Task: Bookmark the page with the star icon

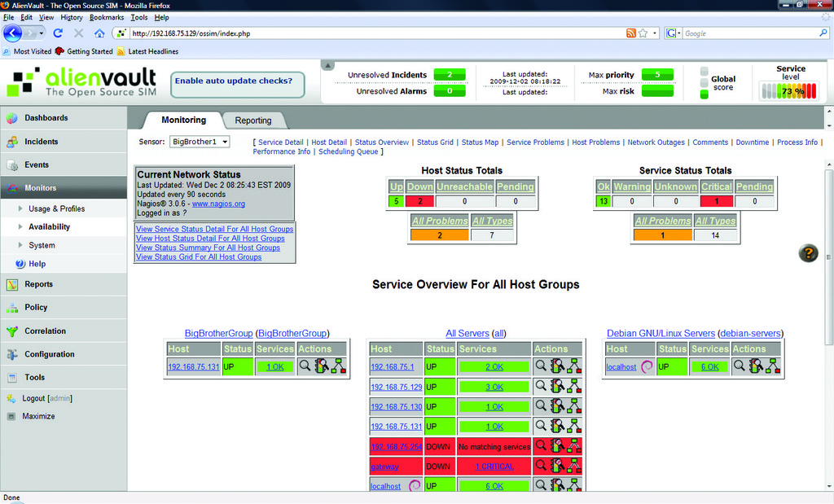Action: (643, 33)
